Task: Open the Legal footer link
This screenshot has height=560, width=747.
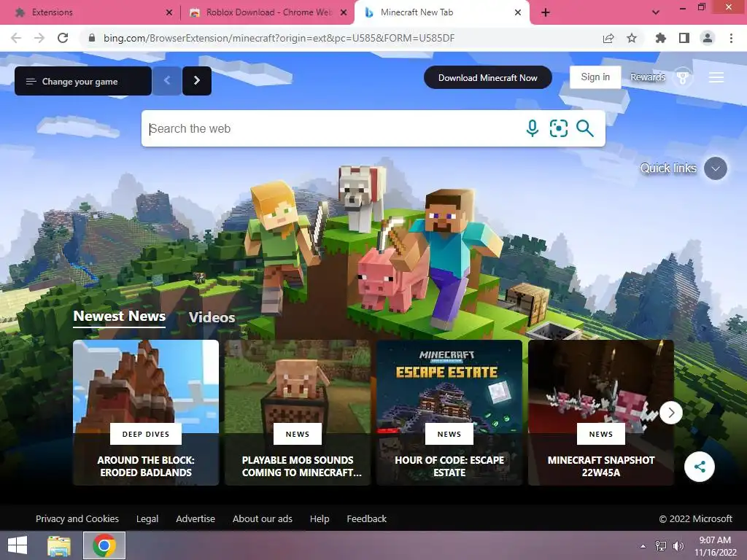Action: 147,518
